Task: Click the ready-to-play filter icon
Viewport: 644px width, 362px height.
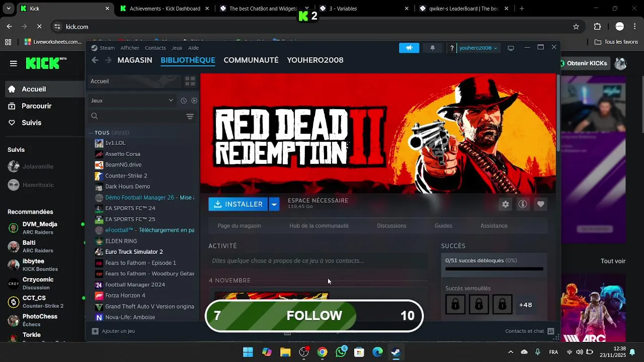Action: click(194, 101)
